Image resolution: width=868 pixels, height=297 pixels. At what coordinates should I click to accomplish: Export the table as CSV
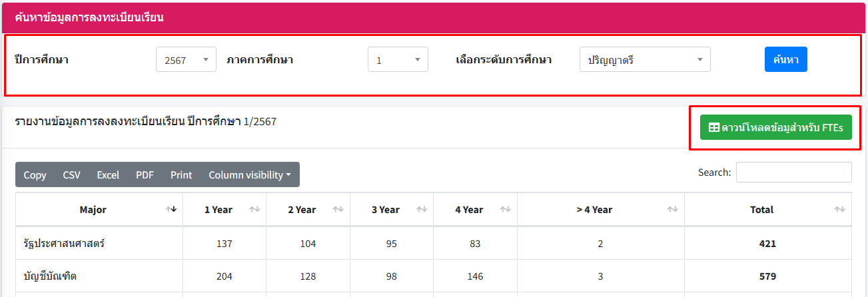(71, 175)
